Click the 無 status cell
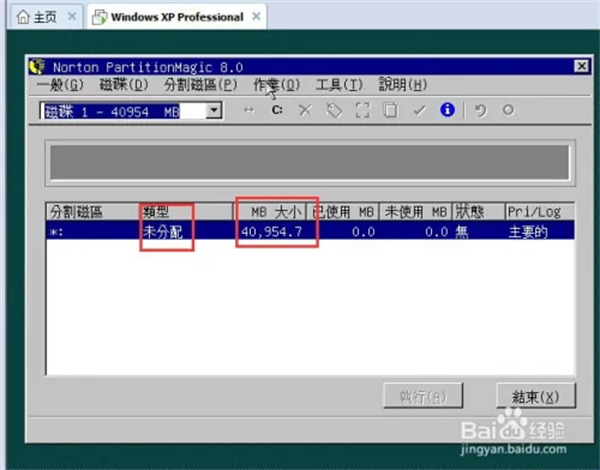The height and width of the screenshot is (470, 600). coord(461,232)
